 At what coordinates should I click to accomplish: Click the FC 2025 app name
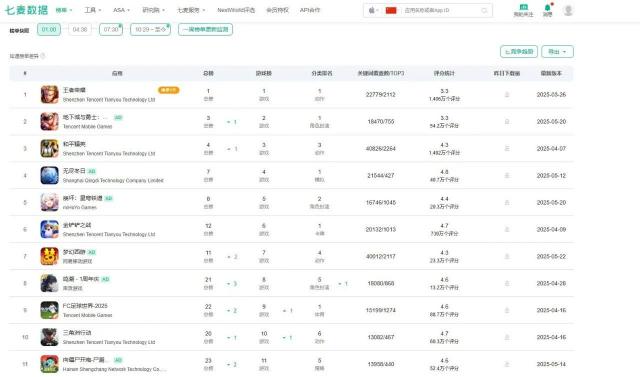pos(85,306)
